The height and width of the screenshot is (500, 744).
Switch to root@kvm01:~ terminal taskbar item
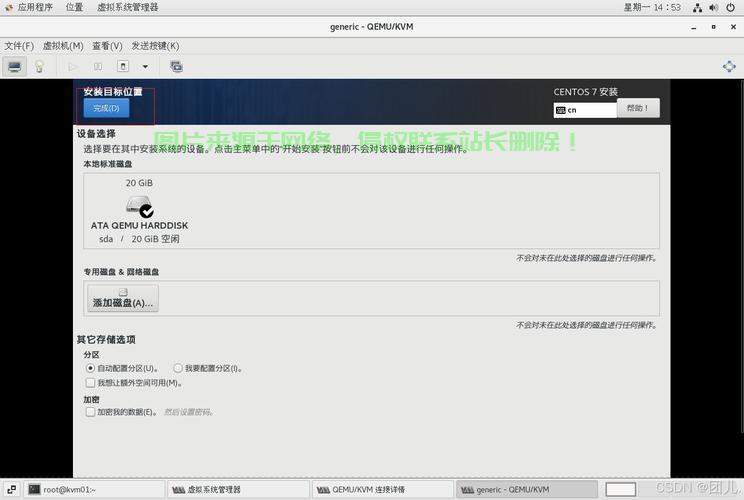coord(94,490)
